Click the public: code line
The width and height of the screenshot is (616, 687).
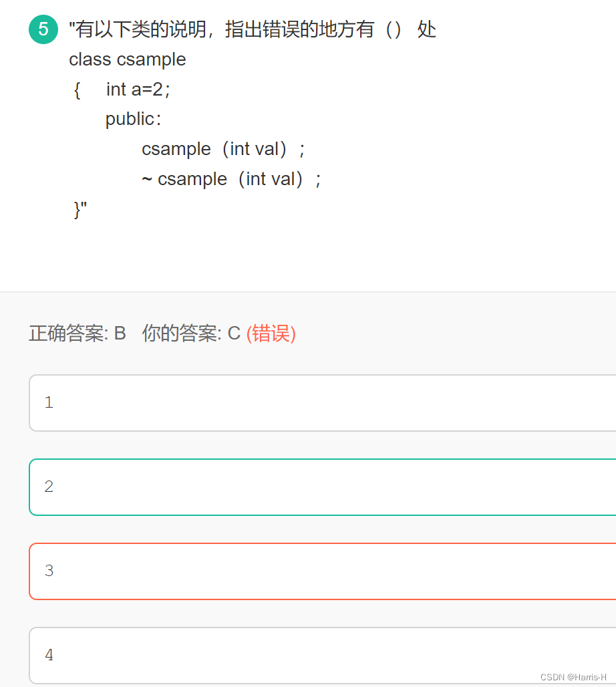tap(132, 118)
